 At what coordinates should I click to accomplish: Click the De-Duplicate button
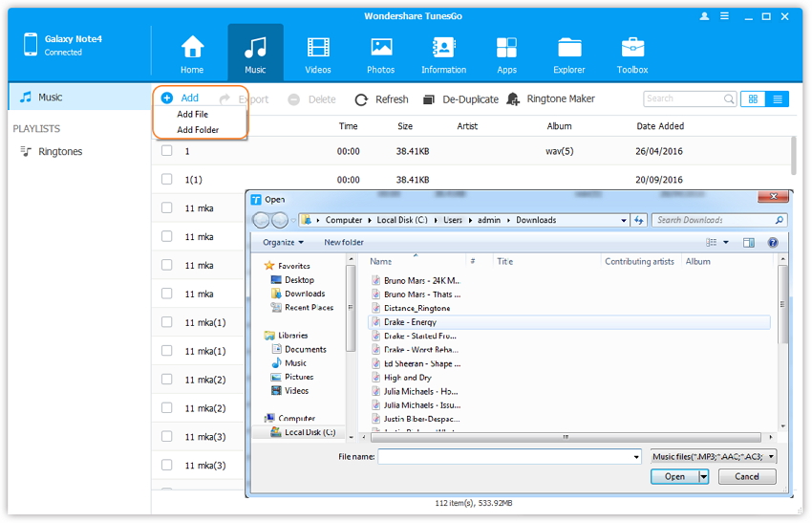pos(460,98)
